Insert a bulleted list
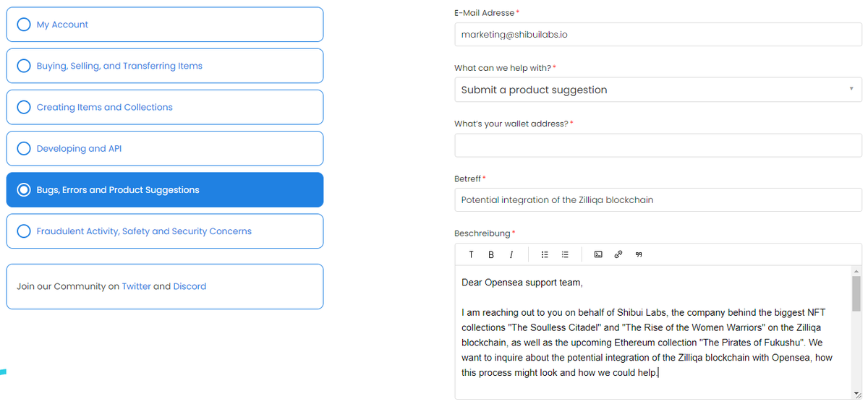The width and height of the screenshot is (868, 404). point(545,254)
